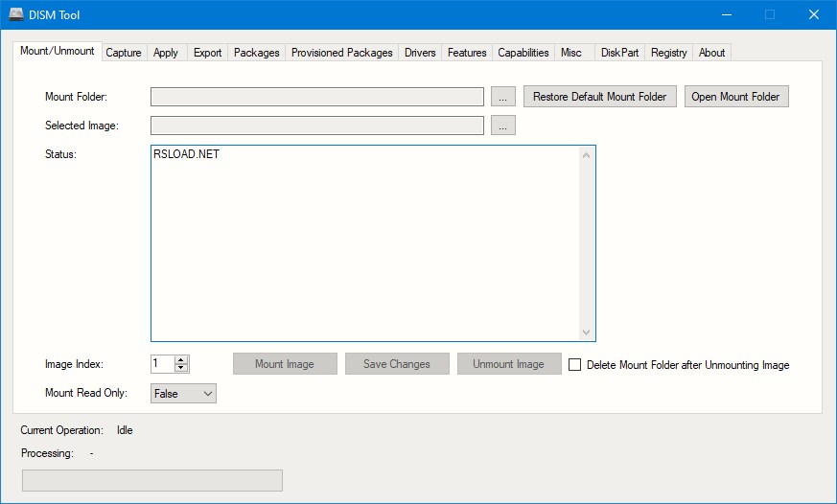
Task: Click the Mount Folder text field
Action: click(x=317, y=97)
